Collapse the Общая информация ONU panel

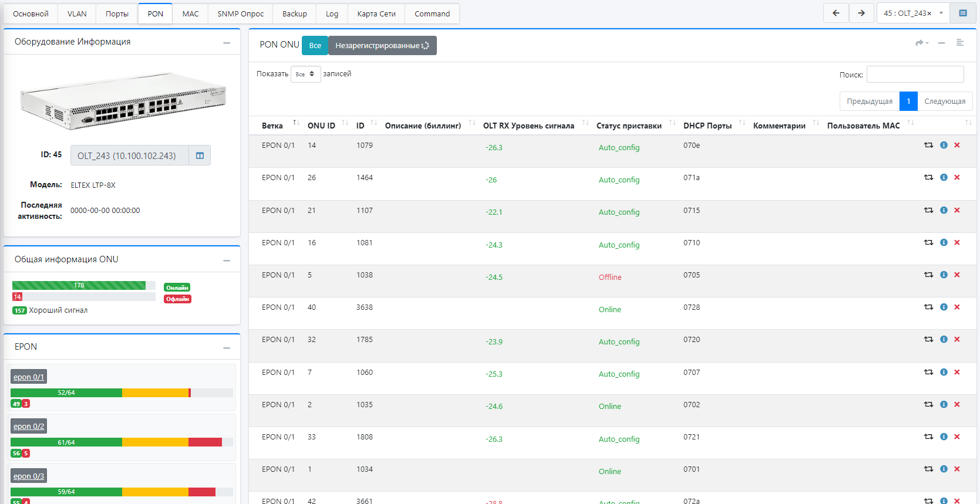(227, 260)
